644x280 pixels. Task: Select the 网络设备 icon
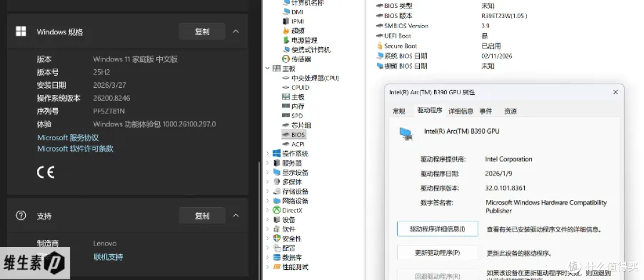277,201
